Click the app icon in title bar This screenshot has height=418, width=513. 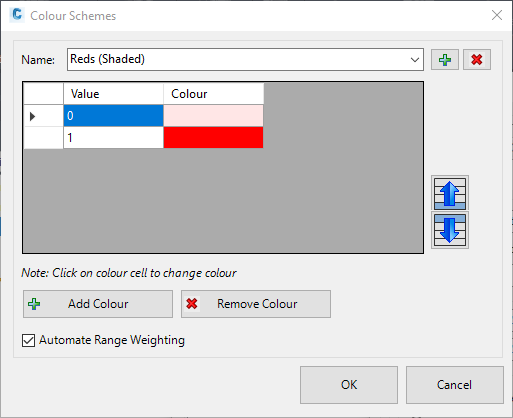pyautogui.click(x=17, y=15)
